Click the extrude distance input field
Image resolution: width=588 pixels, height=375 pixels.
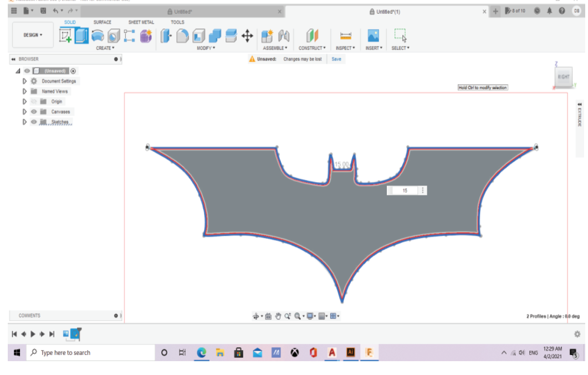405,191
